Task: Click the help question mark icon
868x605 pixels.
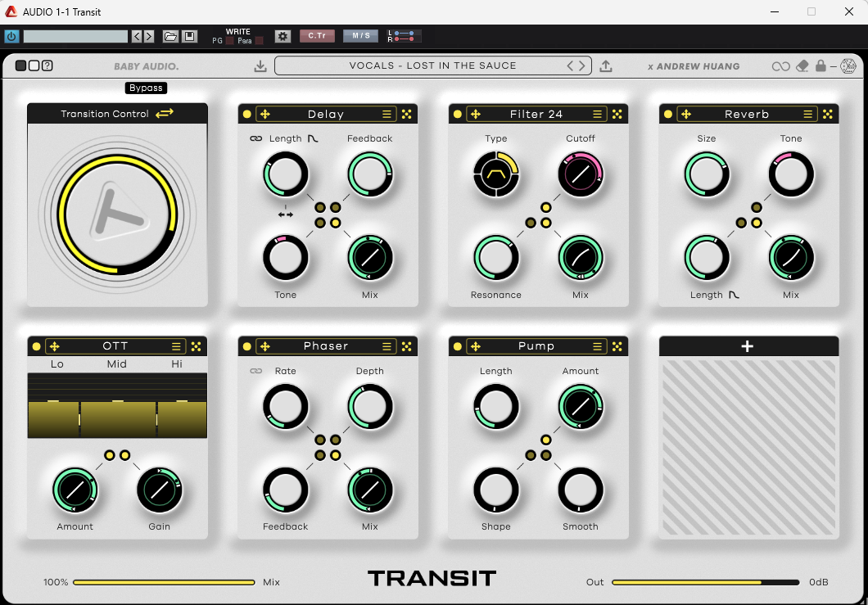Action: click(47, 65)
